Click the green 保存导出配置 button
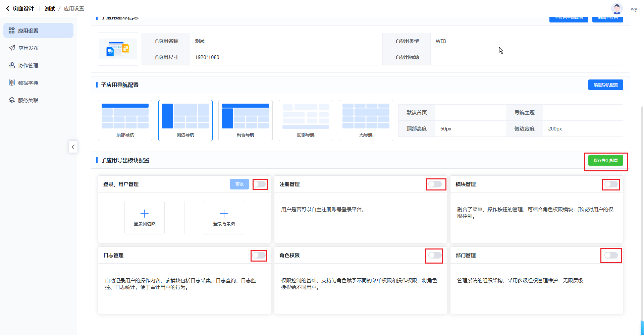Viewport: 644px width, 335px height. (605, 161)
